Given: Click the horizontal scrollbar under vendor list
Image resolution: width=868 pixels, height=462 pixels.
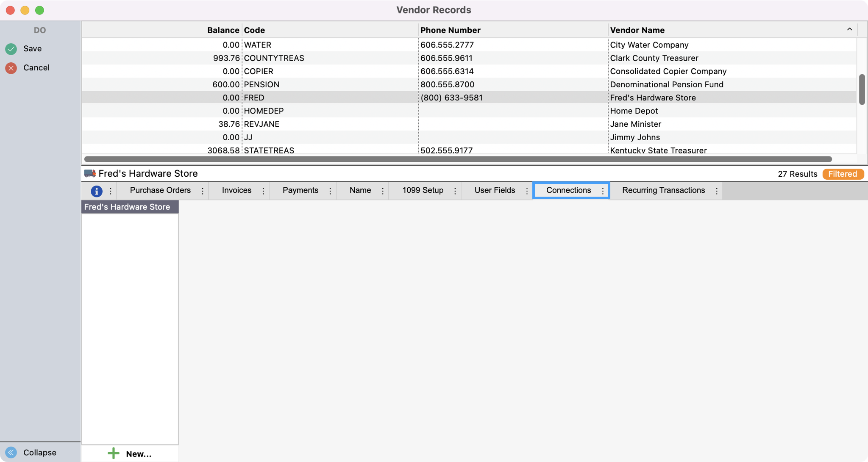Looking at the screenshot, I should pos(458,159).
